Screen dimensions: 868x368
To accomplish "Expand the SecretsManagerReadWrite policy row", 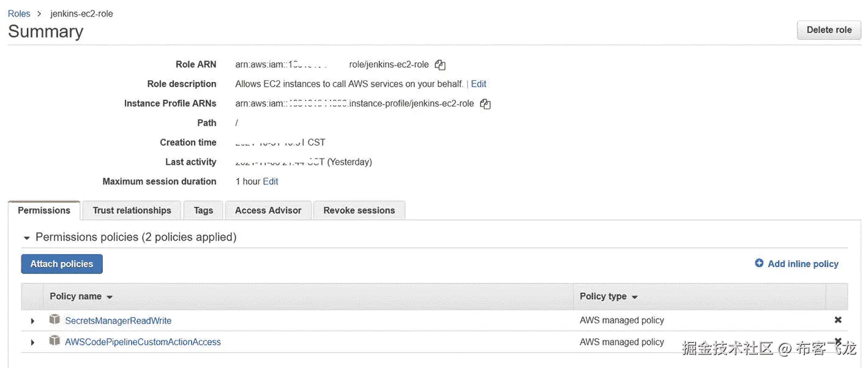I will pyautogui.click(x=32, y=321).
